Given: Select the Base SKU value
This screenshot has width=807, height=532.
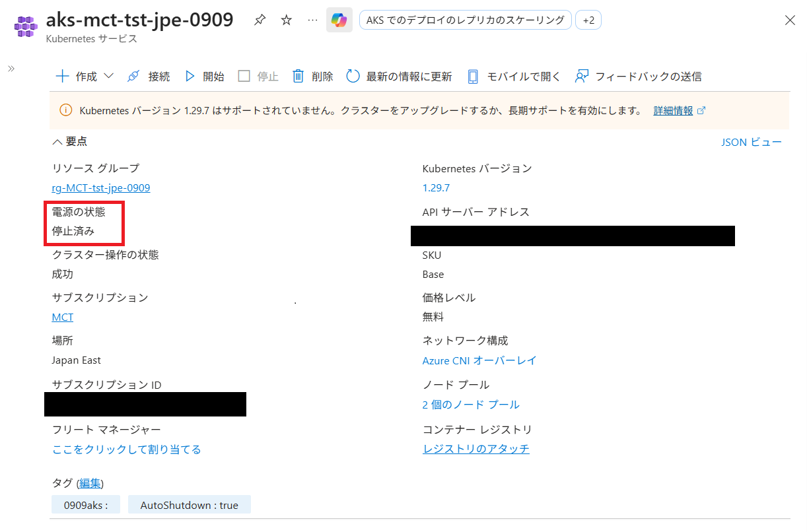Looking at the screenshot, I should pyautogui.click(x=433, y=275).
